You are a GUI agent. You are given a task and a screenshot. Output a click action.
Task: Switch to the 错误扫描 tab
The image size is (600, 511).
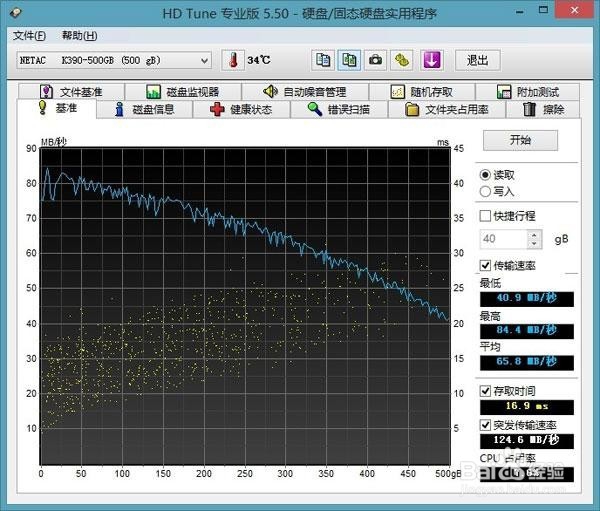coord(339,109)
